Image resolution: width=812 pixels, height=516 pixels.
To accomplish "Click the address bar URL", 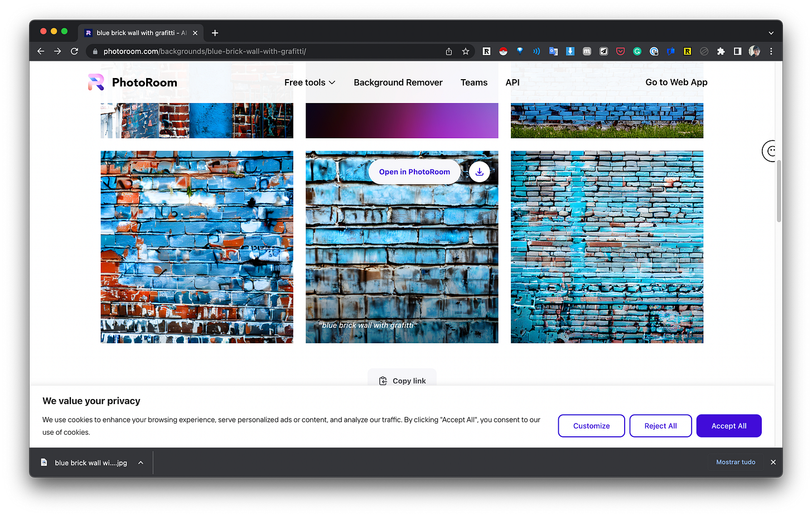I will 204,51.
